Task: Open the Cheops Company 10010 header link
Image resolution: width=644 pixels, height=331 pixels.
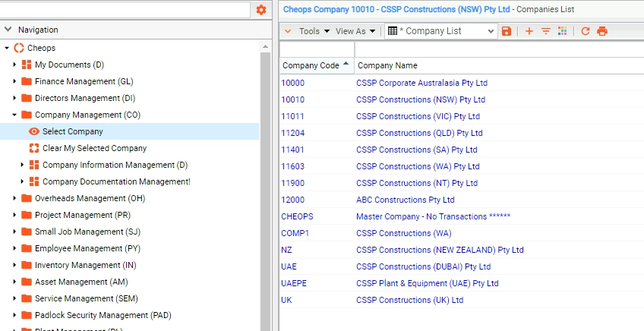Action: [396, 9]
